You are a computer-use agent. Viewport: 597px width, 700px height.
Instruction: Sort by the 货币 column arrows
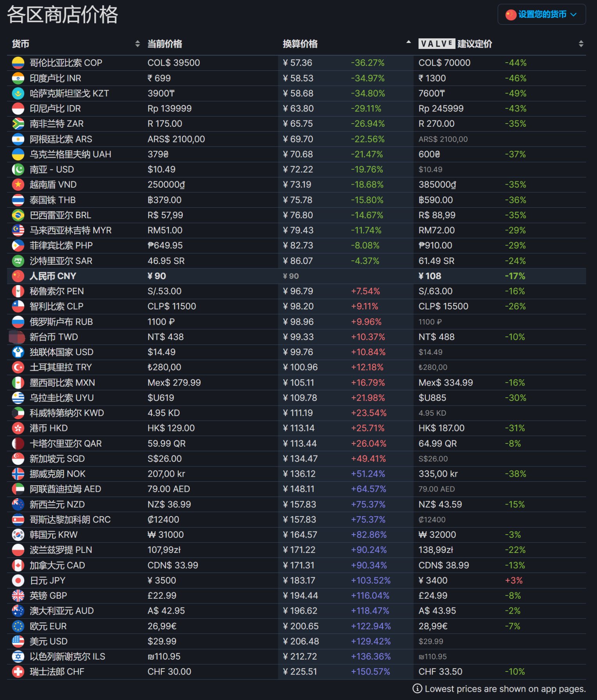click(137, 44)
